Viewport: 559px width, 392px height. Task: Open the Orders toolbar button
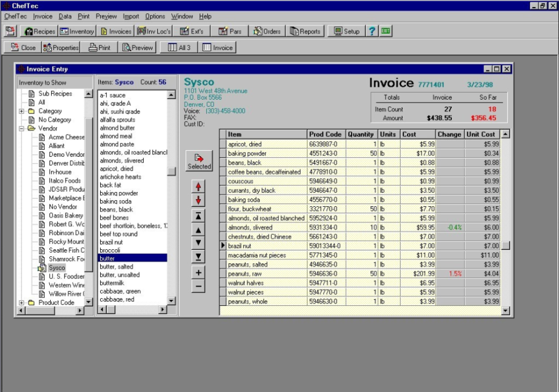point(267,31)
